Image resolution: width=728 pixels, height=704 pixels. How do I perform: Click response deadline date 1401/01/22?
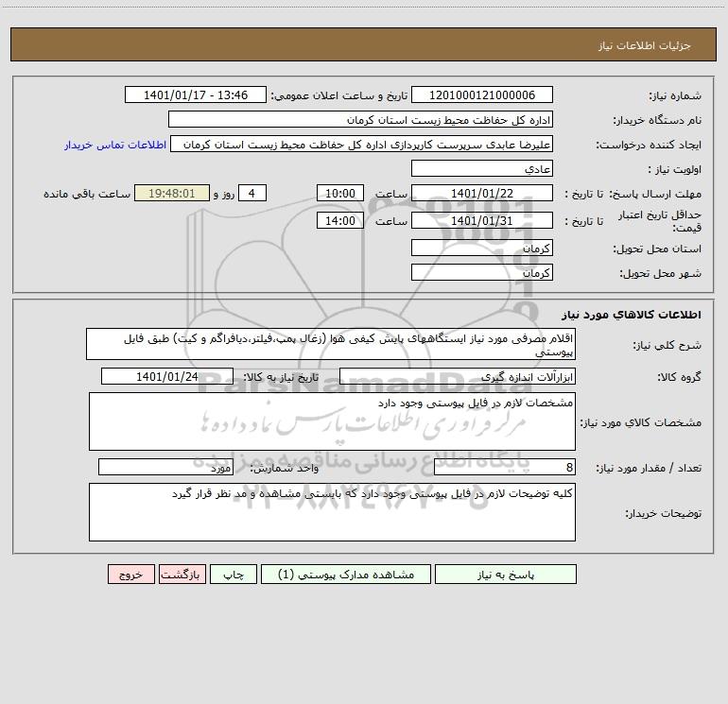pyautogui.click(x=482, y=193)
